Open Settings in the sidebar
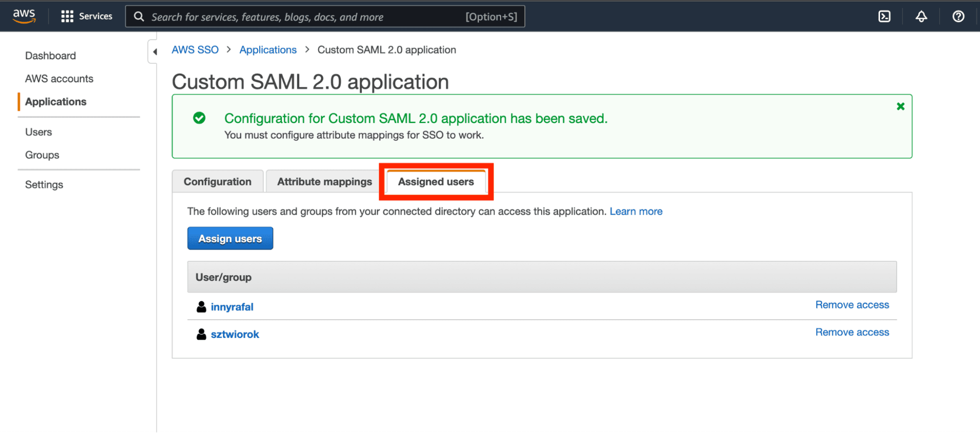The width and height of the screenshot is (980, 433). (x=44, y=185)
